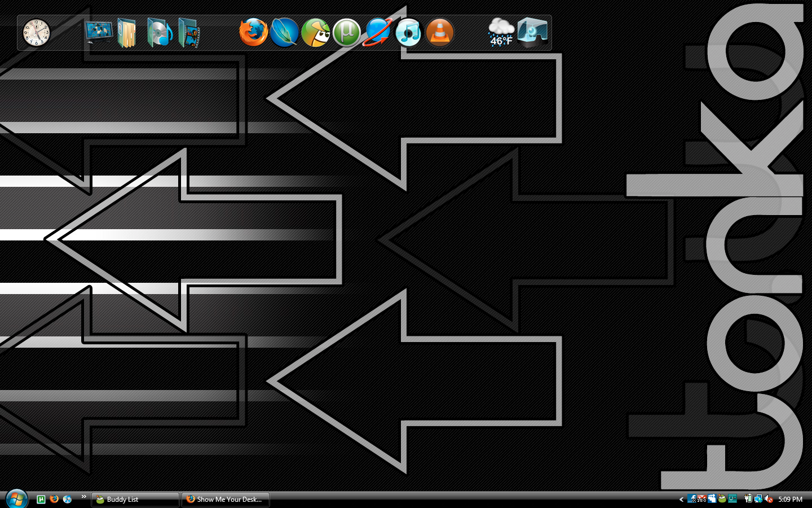This screenshot has height=508, width=812.
Task: Expand hidden system tray icons arrow
Action: 681,499
